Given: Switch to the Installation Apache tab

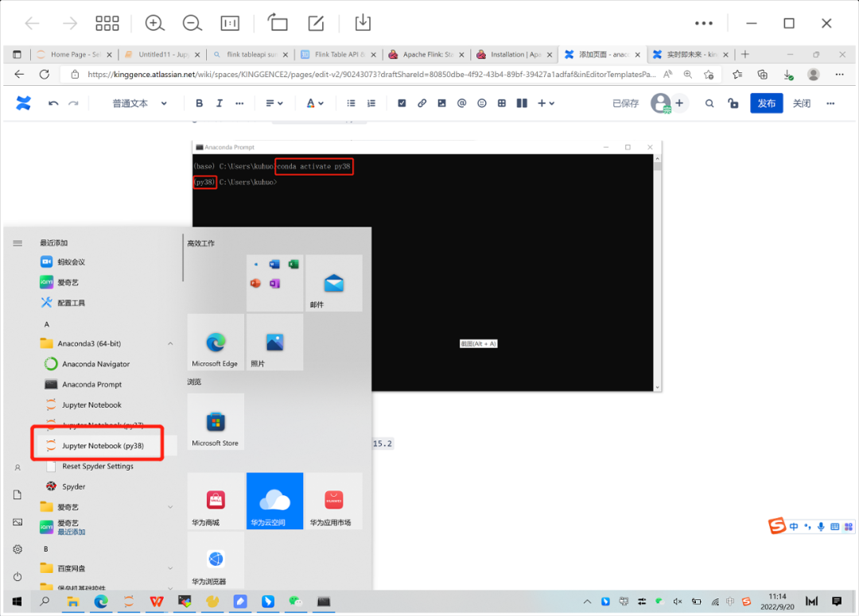Looking at the screenshot, I should (x=514, y=54).
